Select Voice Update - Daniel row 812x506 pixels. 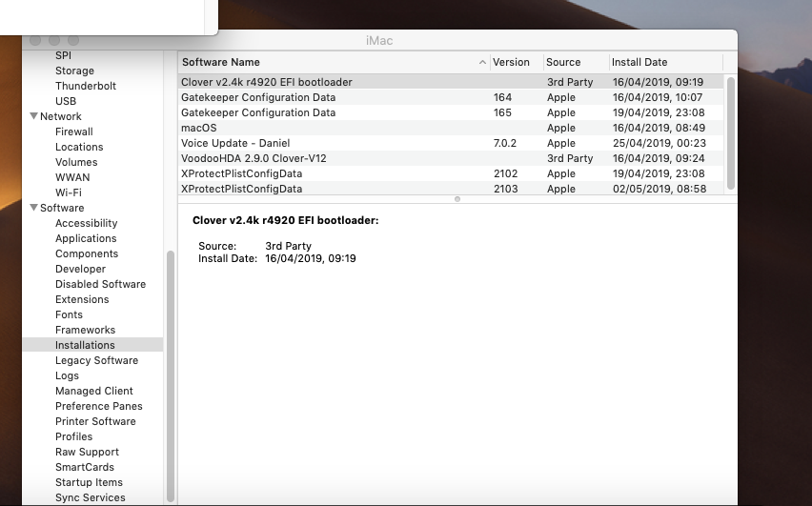451,143
